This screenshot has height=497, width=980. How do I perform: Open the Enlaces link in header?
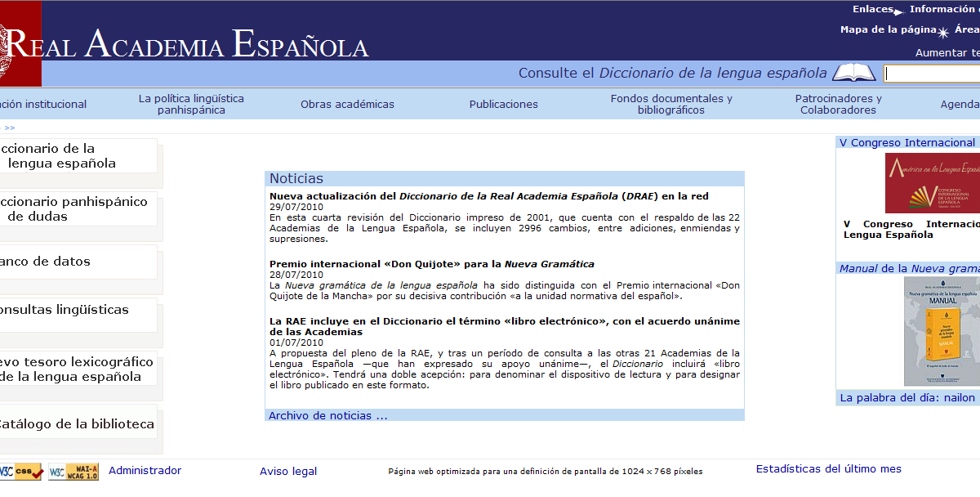tap(873, 10)
